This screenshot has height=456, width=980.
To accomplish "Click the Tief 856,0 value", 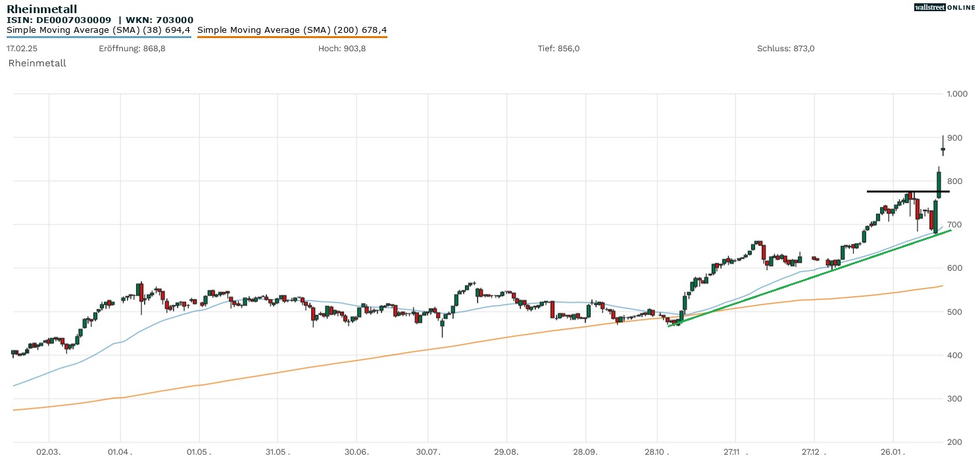I will pyautogui.click(x=558, y=49).
